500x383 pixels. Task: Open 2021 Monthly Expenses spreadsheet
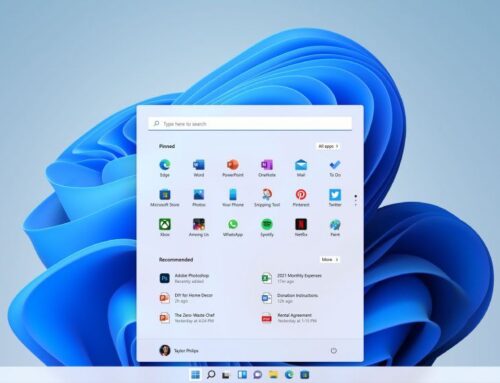coord(292,278)
